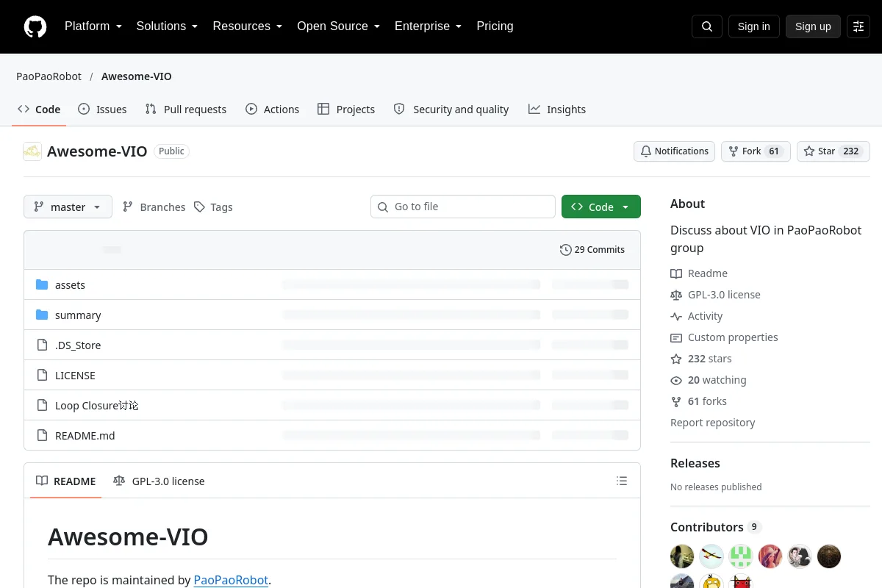The height and width of the screenshot is (588, 882).
Task: Click the summary folder icon
Action: [42, 315]
